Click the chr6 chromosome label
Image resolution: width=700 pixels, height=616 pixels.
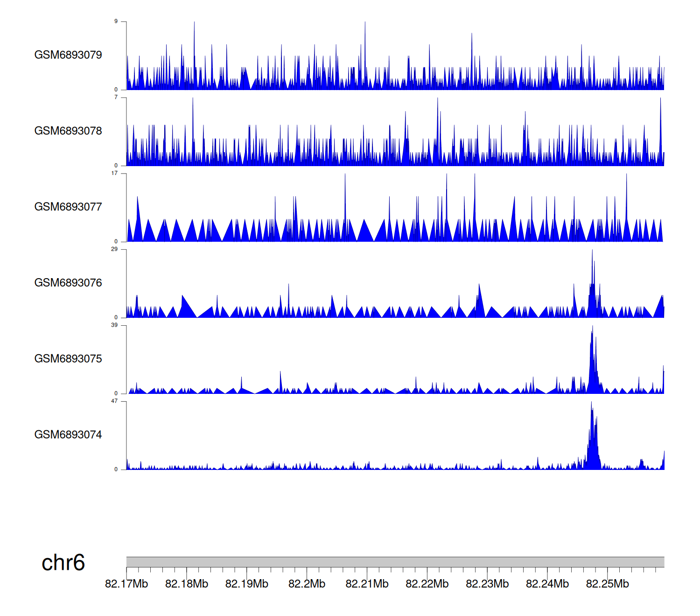(63, 563)
